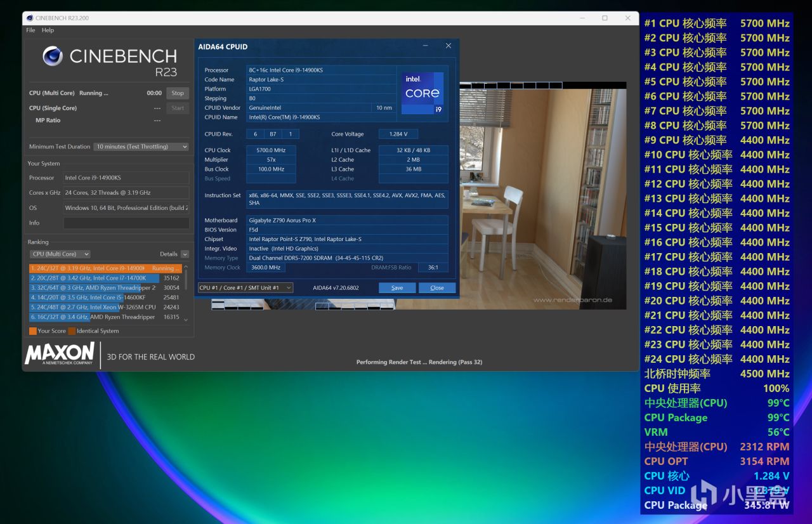812x524 pixels.
Task: Open the CPU (Multi Core) ranking dropdown
Action: coord(60,254)
